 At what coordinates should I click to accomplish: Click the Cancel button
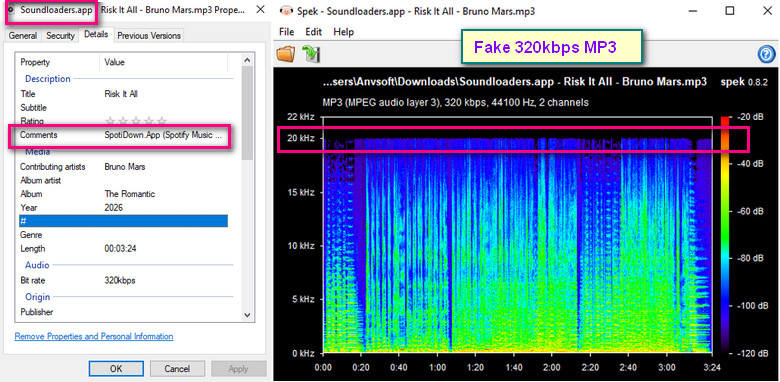177,369
